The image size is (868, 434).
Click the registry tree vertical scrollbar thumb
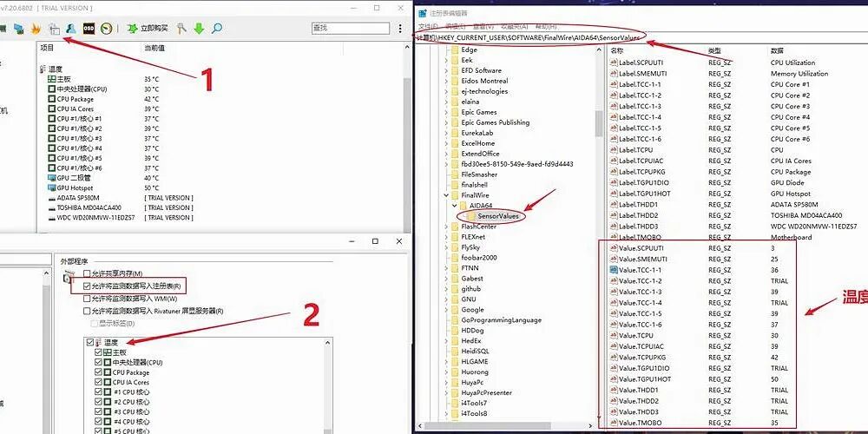point(598,123)
